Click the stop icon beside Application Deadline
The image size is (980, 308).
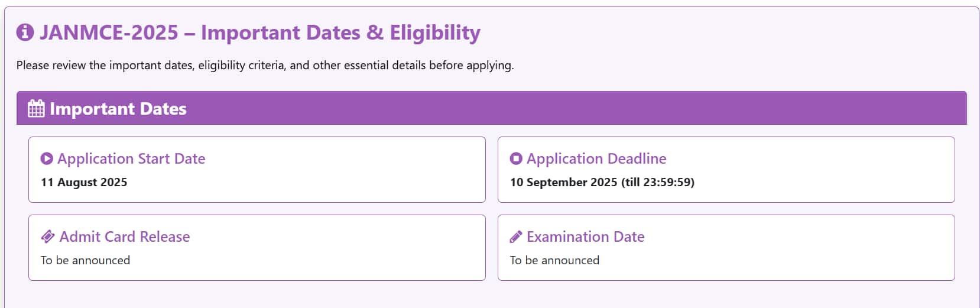pos(516,158)
